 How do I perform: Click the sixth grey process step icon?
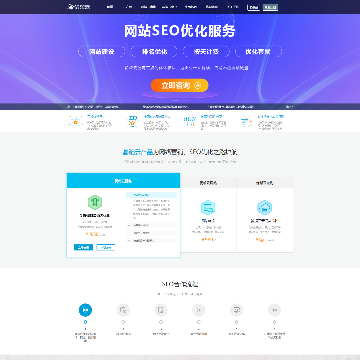point(274,310)
